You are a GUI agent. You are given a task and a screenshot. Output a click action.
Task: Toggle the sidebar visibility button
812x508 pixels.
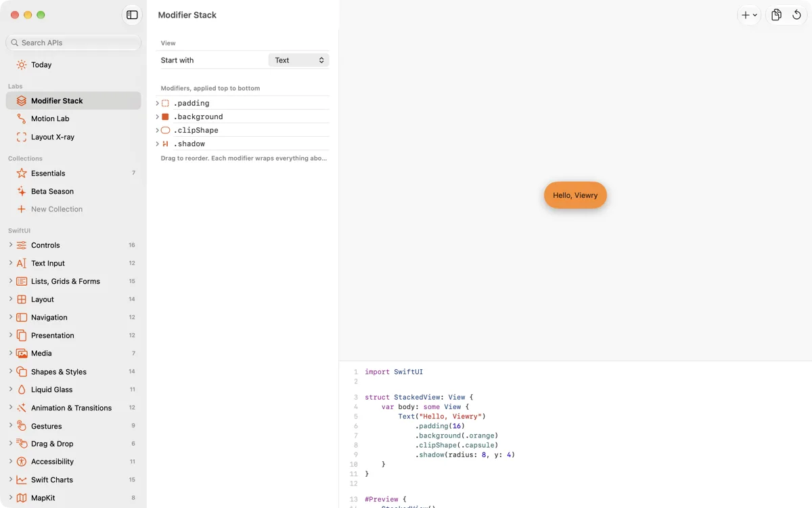point(132,15)
